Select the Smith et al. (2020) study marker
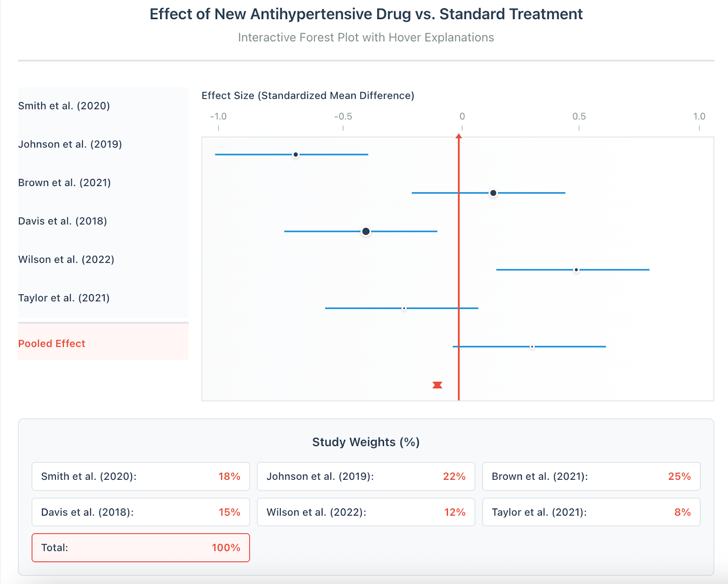Screen dimensions: 728x584 click(296, 155)
